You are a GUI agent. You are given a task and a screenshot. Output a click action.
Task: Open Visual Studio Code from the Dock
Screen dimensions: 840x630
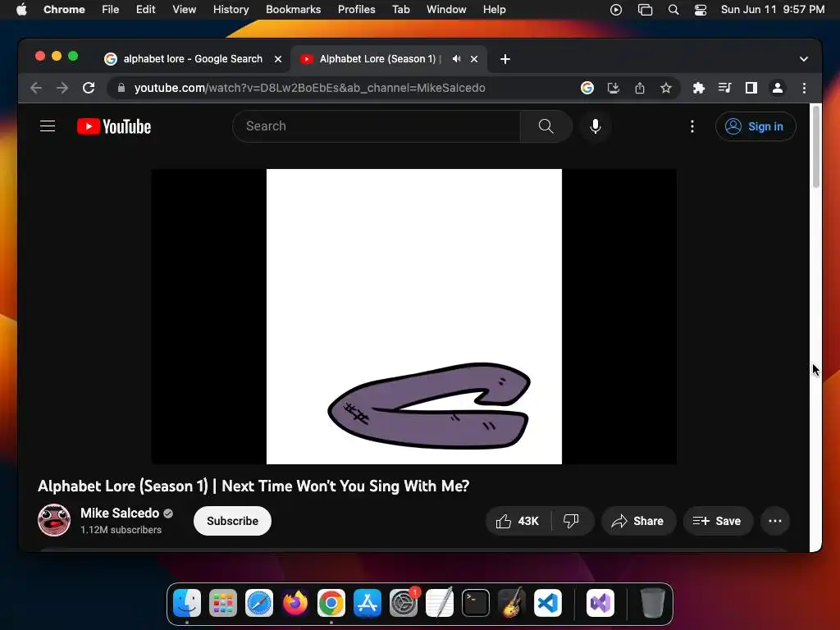547,603
